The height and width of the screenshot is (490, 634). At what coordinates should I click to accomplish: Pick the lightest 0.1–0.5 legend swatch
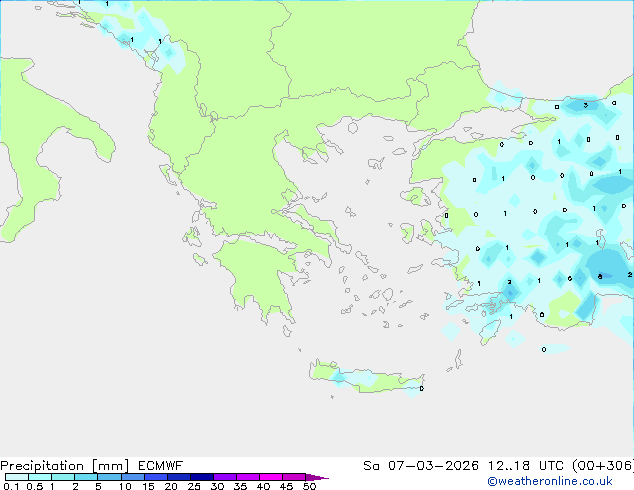(17, 477)
